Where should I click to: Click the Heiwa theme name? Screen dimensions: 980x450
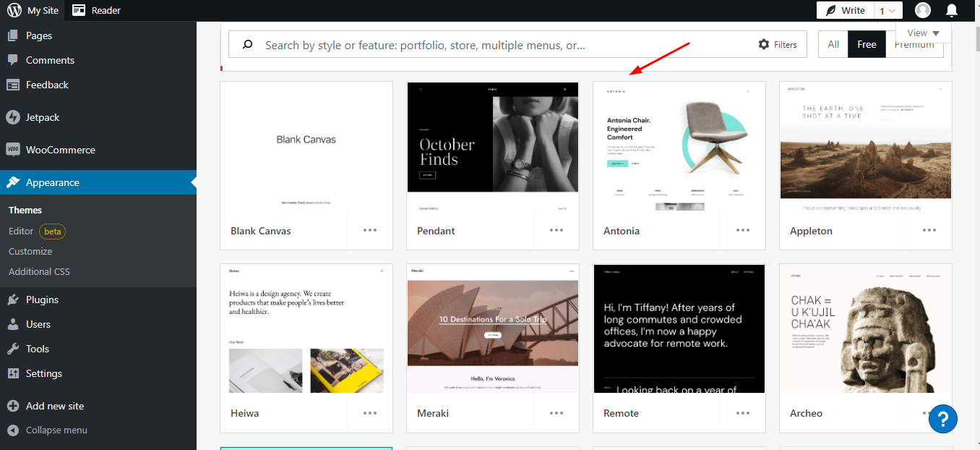click(x=244, y=413)
